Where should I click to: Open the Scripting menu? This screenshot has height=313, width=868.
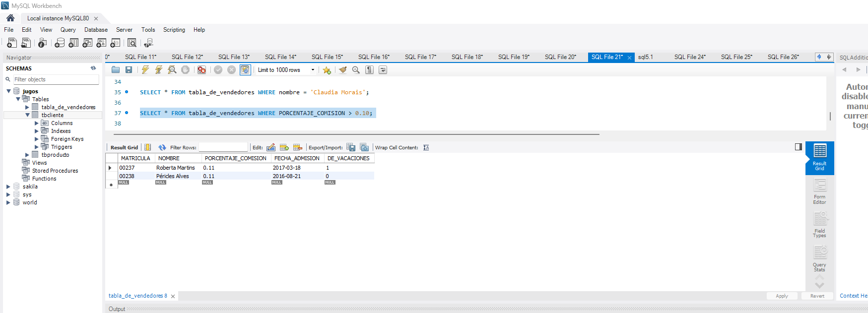(x=174, y=30)
